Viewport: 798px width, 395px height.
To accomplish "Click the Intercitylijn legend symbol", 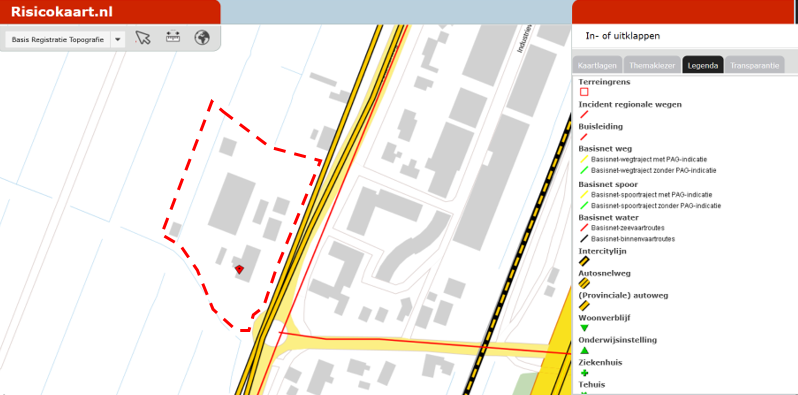I will pyautogui.click(x=584, y=262).
